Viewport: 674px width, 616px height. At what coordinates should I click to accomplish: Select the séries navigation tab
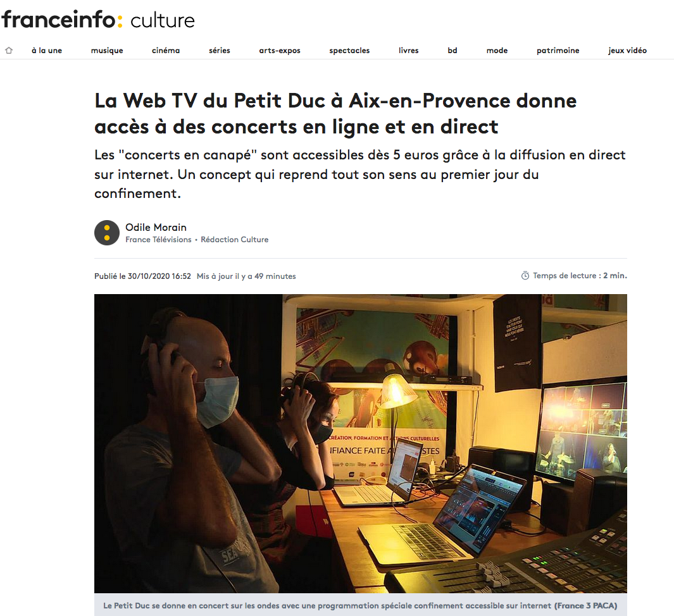tap(220, 50)
